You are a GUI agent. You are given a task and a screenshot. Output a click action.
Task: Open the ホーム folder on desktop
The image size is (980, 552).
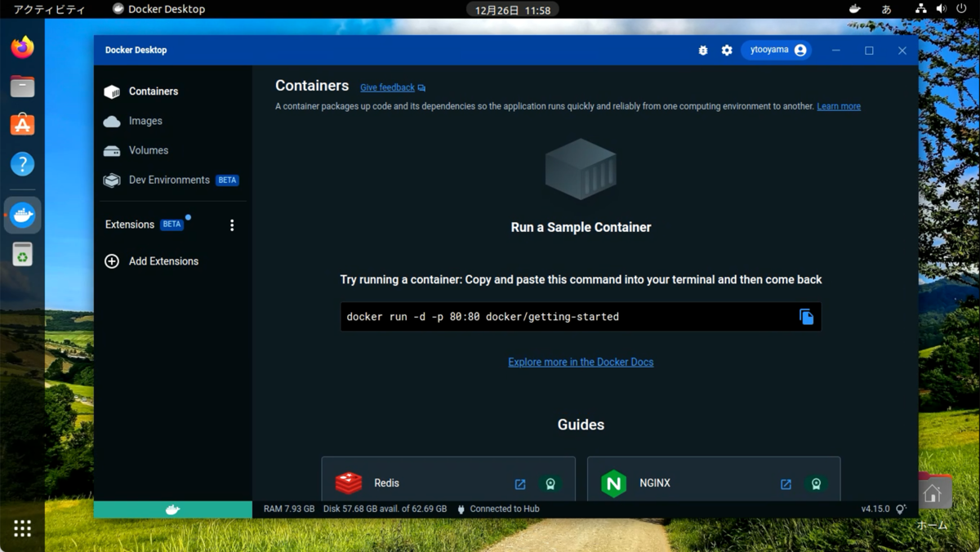tap(933, 499)
